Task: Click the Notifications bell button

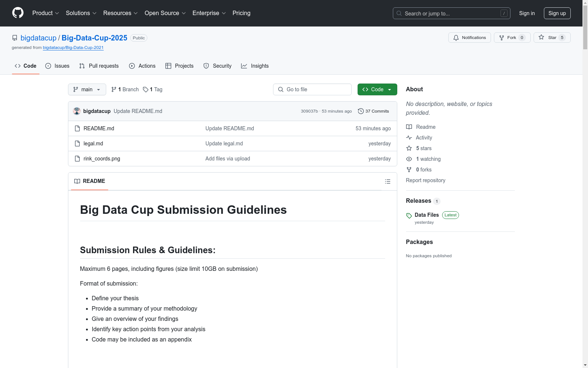Action: (x=469, y=38)
